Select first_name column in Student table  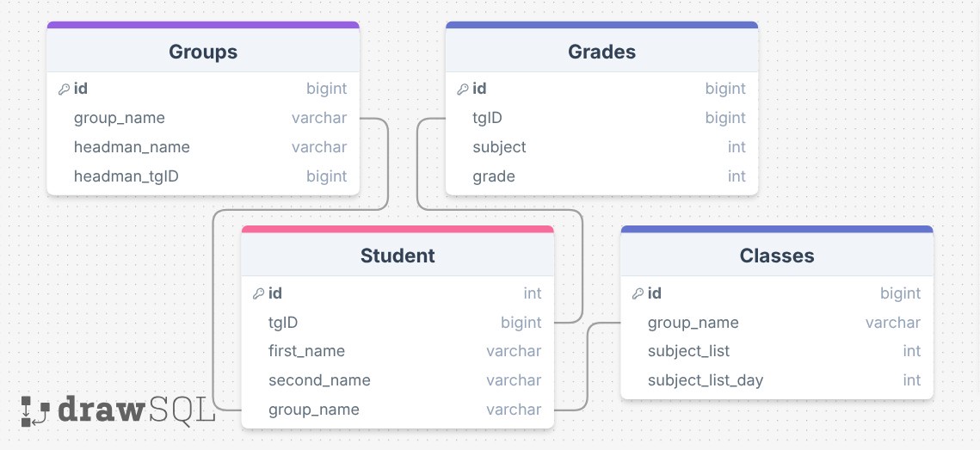pyautogui.click(x=398, y=351)
